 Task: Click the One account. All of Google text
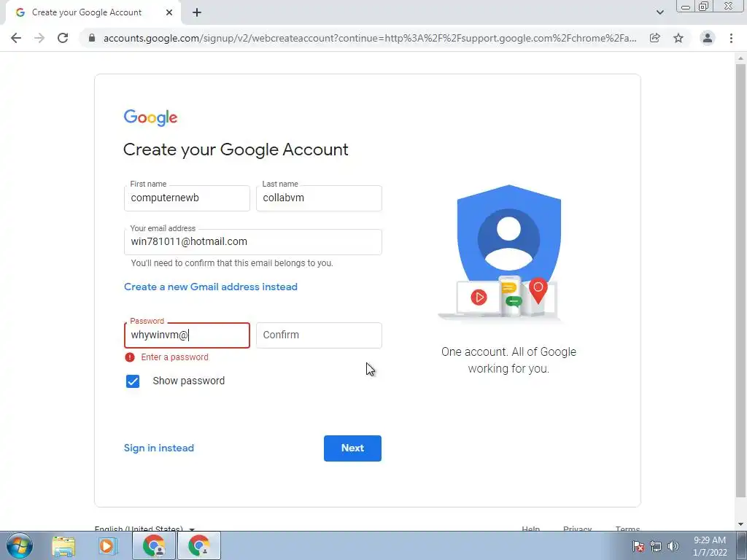(508, 360)
